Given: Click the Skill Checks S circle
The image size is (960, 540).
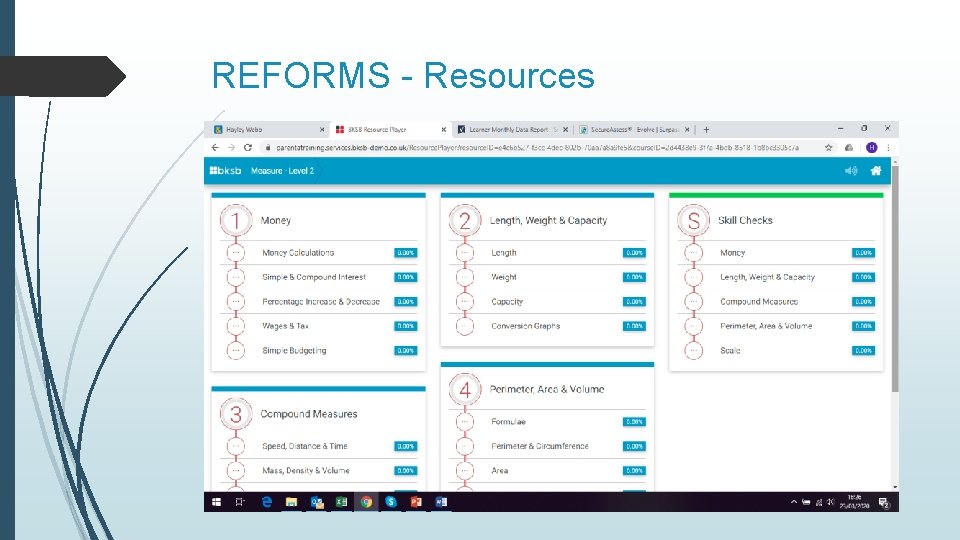Looking at the screenshot, I should point(693,220).
